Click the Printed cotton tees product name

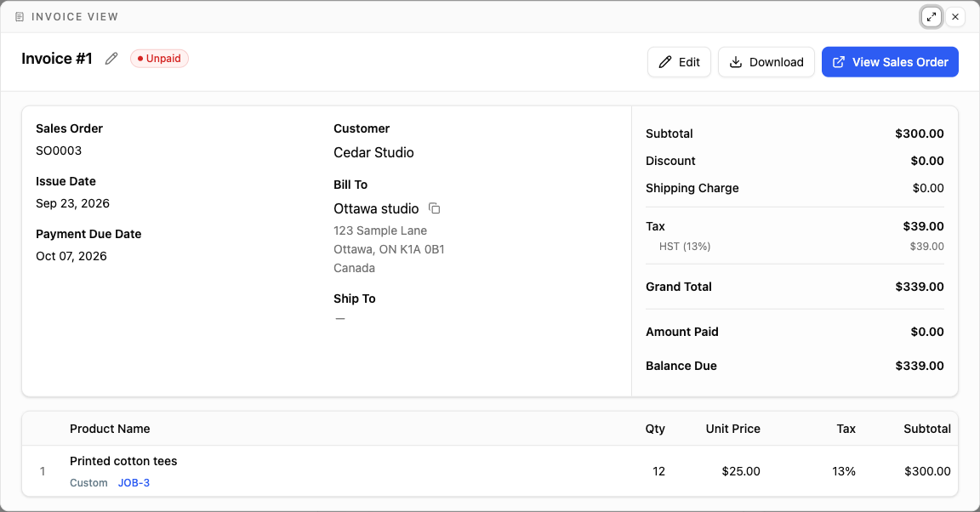coord(123,461)
